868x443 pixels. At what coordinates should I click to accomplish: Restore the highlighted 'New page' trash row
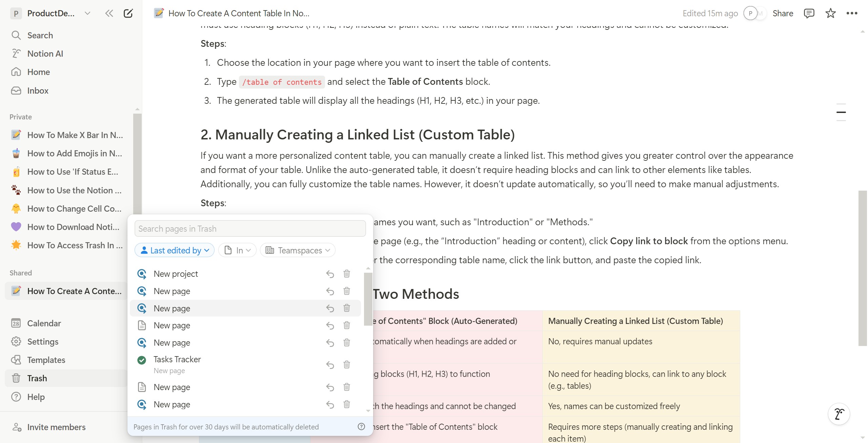[x=330, y=308]
